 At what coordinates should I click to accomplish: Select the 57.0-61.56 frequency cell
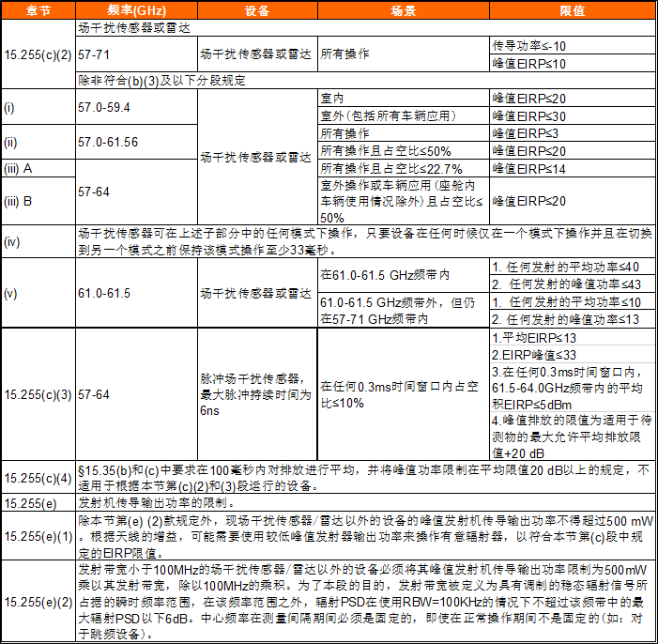136,143
